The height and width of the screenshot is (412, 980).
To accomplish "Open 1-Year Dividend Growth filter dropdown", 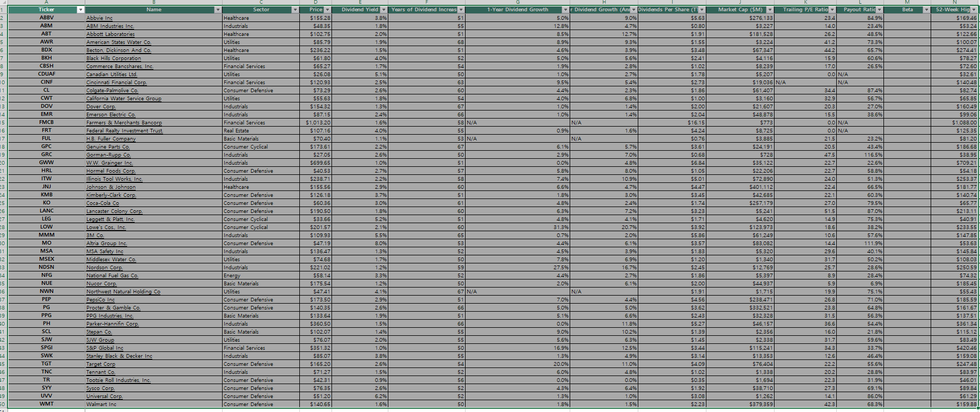I will click(565, 10).
